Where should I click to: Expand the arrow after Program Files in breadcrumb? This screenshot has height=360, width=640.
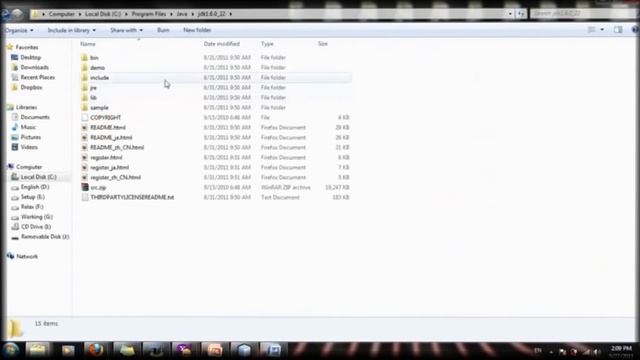point(171,14)
